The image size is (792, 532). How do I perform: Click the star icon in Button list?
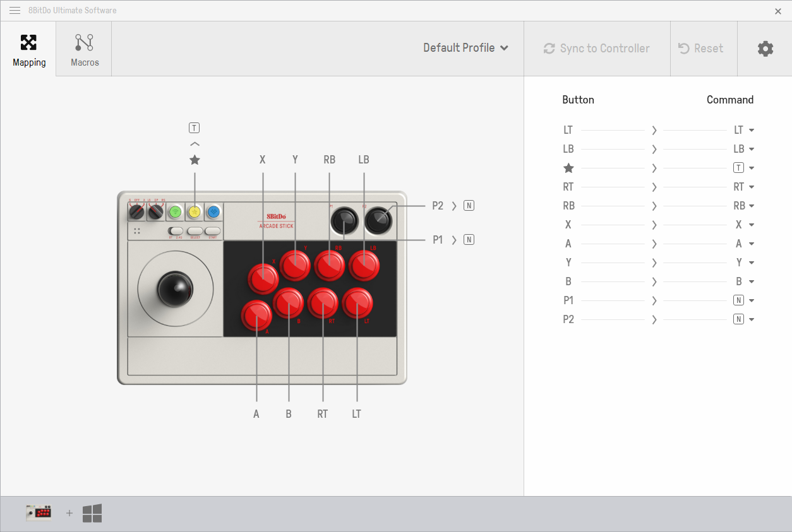click(x=568, y=168)
